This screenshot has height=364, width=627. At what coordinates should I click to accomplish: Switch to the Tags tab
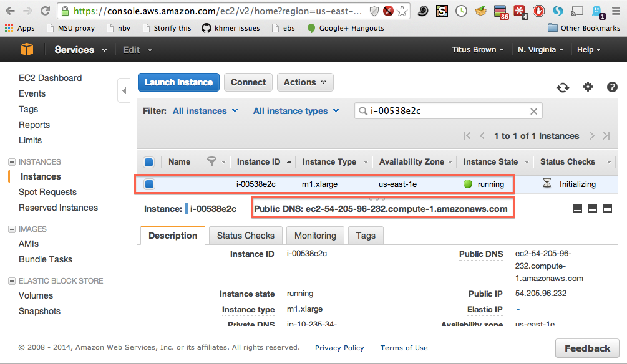tap(366, 236)
